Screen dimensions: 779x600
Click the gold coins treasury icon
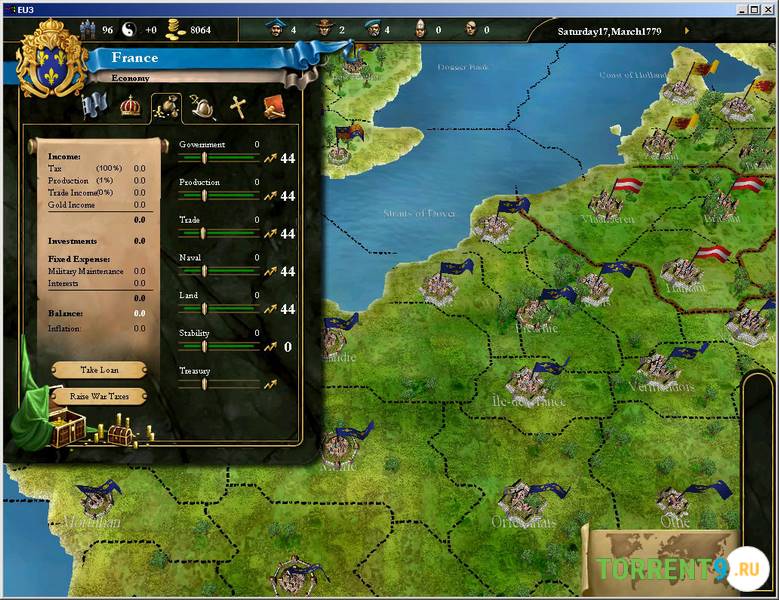177,30
